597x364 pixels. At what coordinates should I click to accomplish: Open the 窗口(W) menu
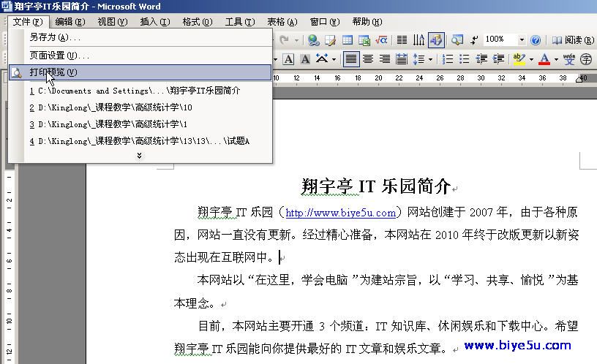tap(324, 22)
